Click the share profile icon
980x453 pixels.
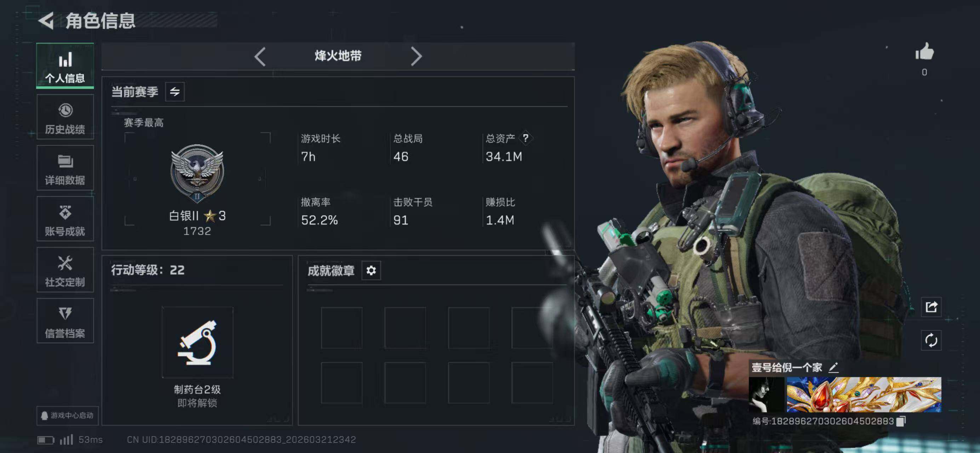tap(931, 307)
